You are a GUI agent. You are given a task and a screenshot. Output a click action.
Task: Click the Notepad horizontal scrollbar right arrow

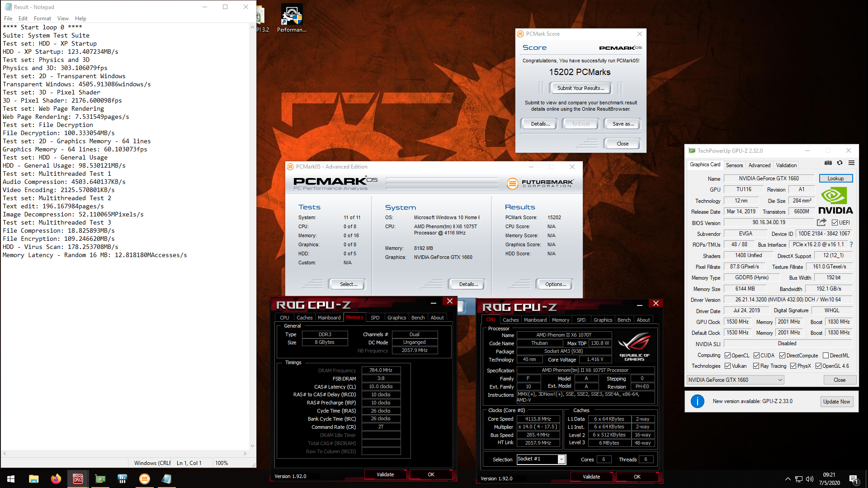[245, 453]
